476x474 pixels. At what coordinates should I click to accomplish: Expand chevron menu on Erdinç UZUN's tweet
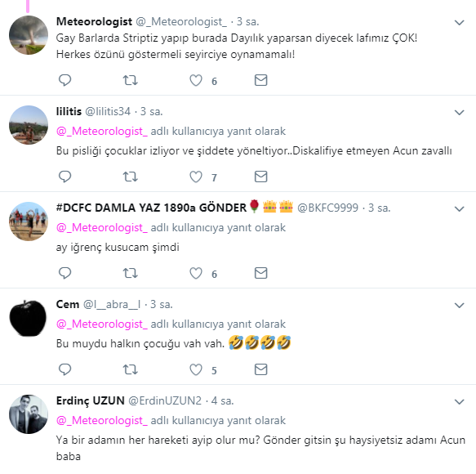pos(460,402)
